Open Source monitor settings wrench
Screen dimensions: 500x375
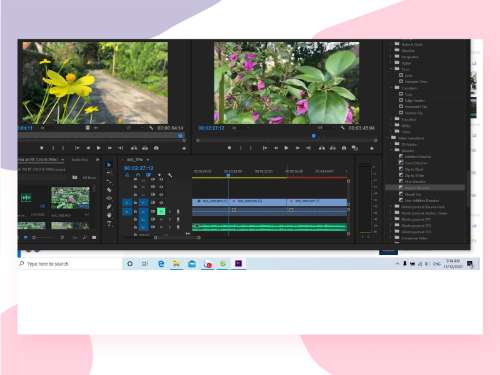click(x=151, y=128)
